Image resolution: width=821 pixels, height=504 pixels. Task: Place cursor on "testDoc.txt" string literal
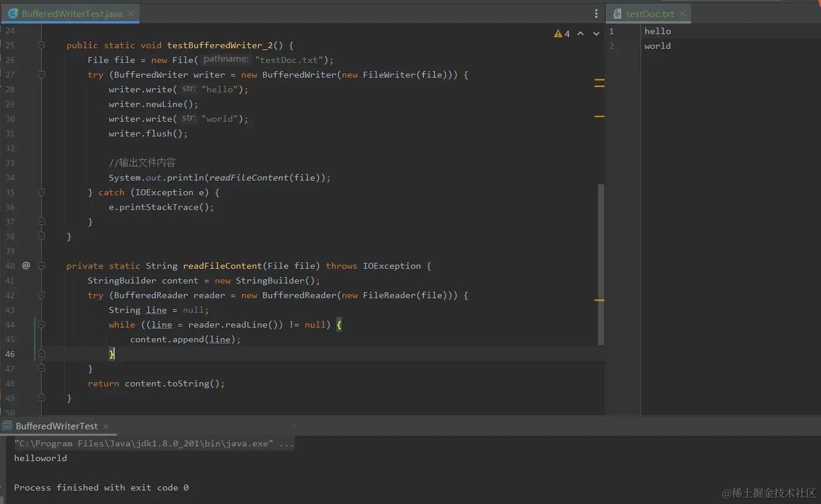click(289, 60)
